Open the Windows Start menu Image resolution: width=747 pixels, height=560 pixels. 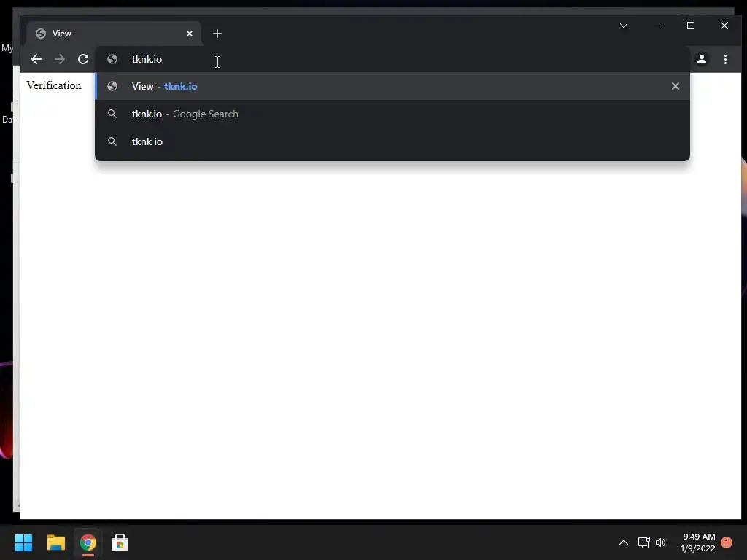click(x=23, y=542)
